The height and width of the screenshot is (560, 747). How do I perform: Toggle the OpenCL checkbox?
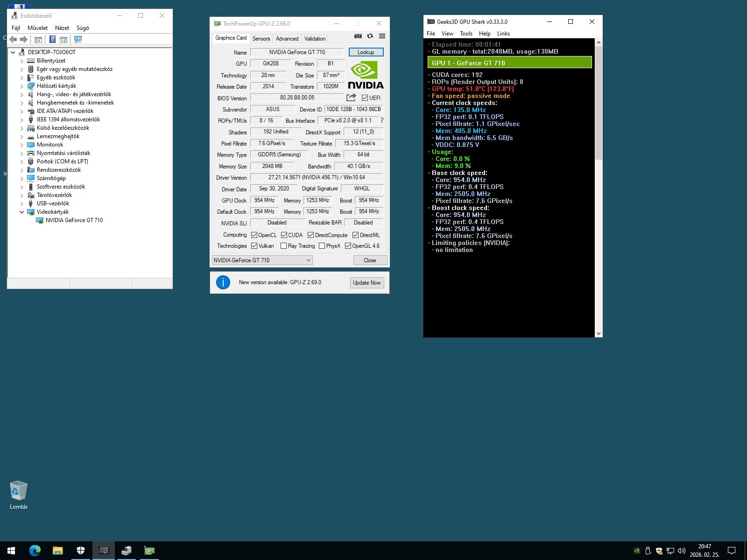pyautogui.click(x=254, y=235)
